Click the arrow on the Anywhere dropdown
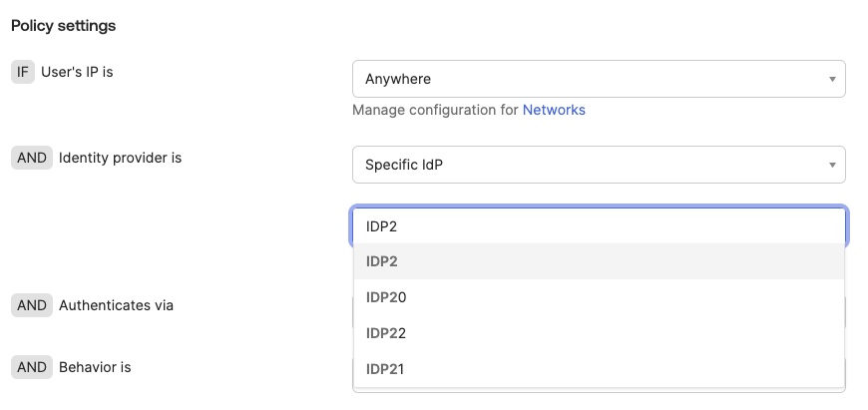 (832, 79)
